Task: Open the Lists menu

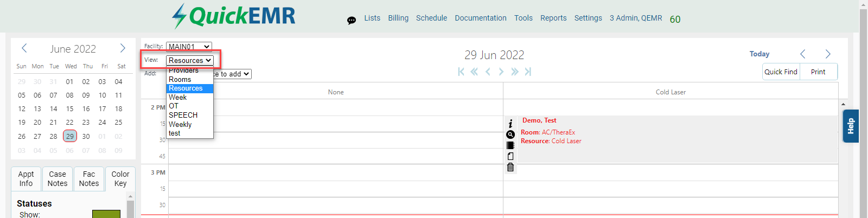Action: click(372, 18)
